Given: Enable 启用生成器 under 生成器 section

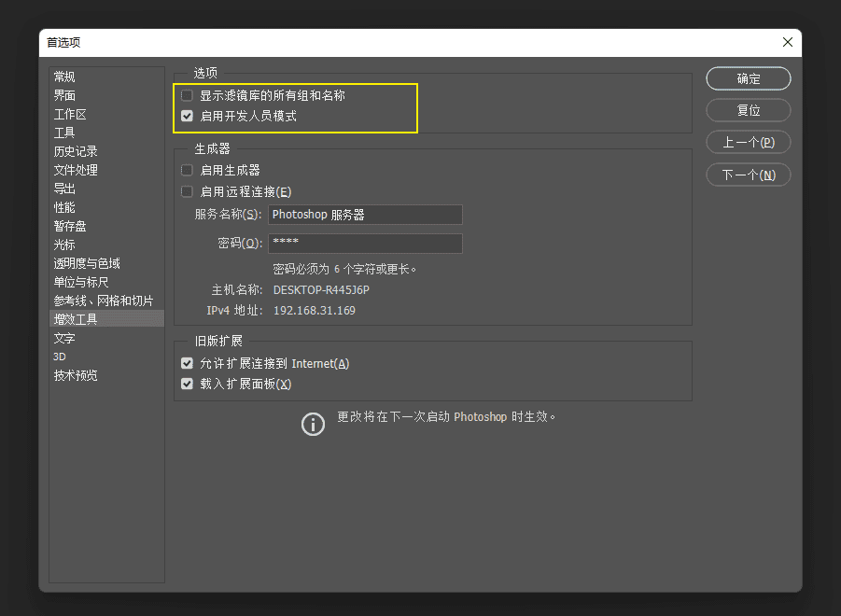Looking at the screenshot, I should click(x=187, y=169).
